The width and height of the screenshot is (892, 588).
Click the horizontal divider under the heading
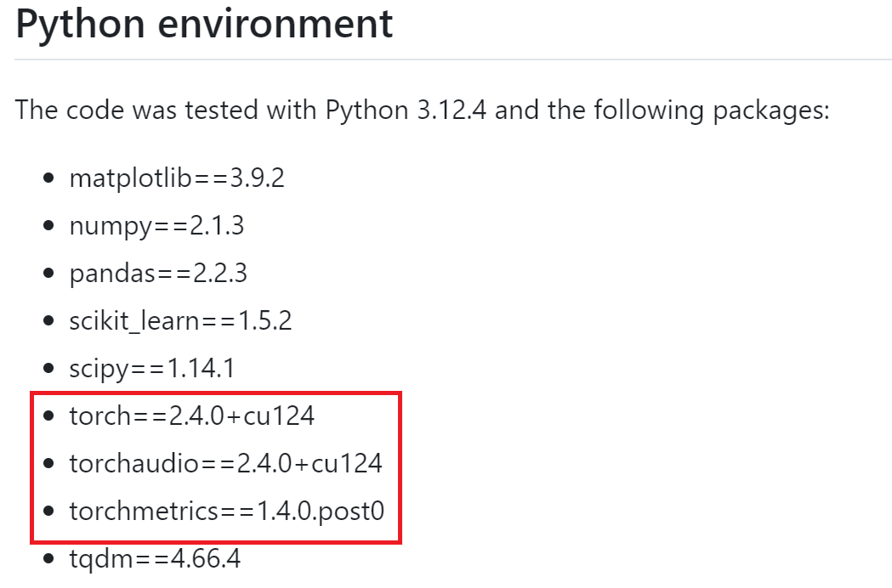coord(453,59)
